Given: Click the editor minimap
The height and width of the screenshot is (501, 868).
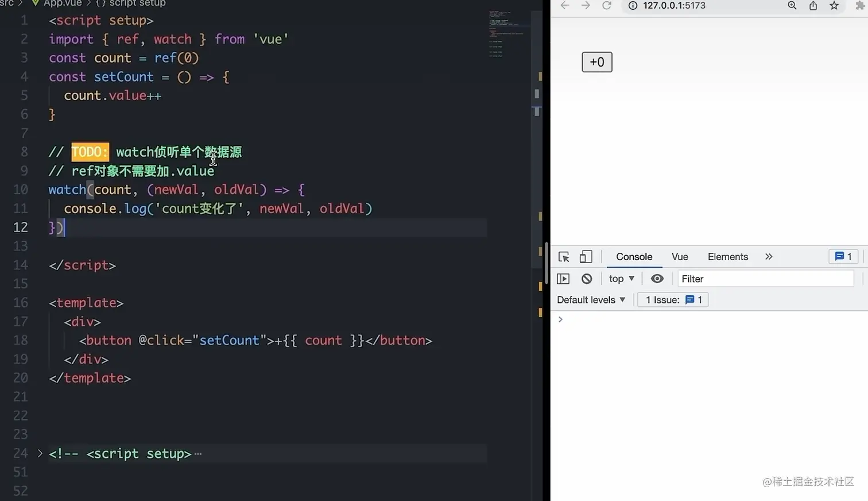Looking at the screenshot, I should pyautogui.click(x=507, y=33).
